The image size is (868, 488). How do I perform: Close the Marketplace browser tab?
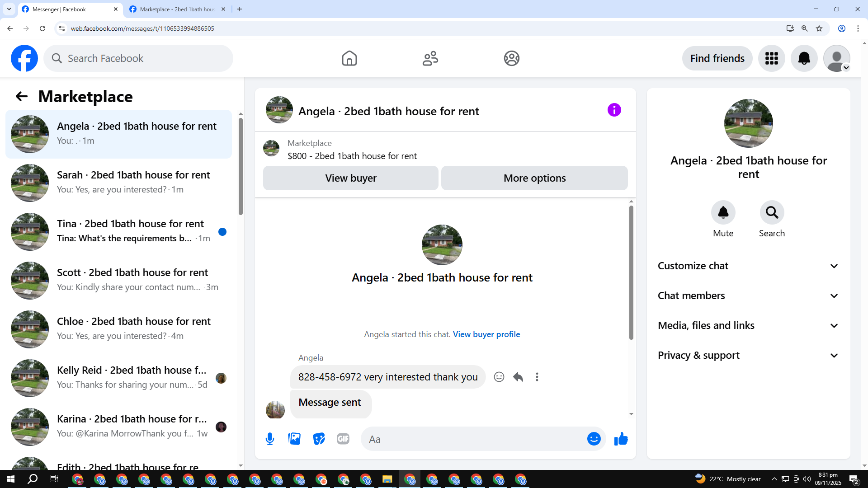[x=223, y=9]
